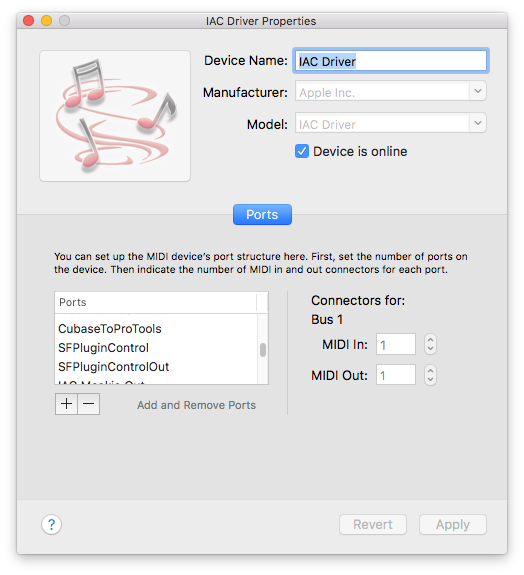Image resolution: width=524 pixels, height=575 pixels.
Task: Uncheck Device is online checkbox
Action: [302, 151]
